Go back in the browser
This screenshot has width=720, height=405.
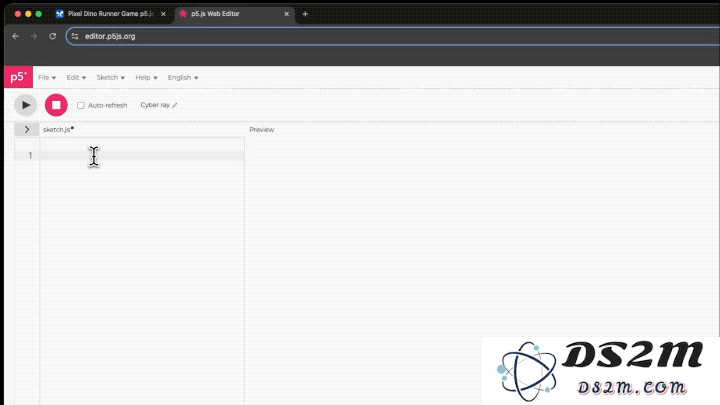(x=16, y=36)
